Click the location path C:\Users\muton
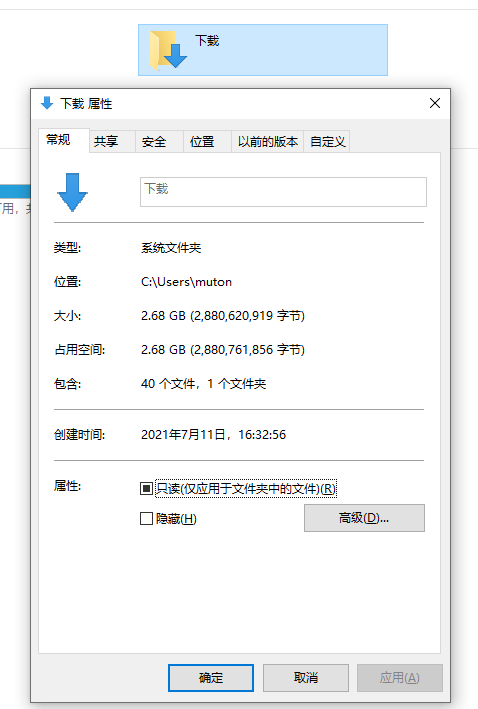This screenshot has width=478, height=709. point(186,282)
